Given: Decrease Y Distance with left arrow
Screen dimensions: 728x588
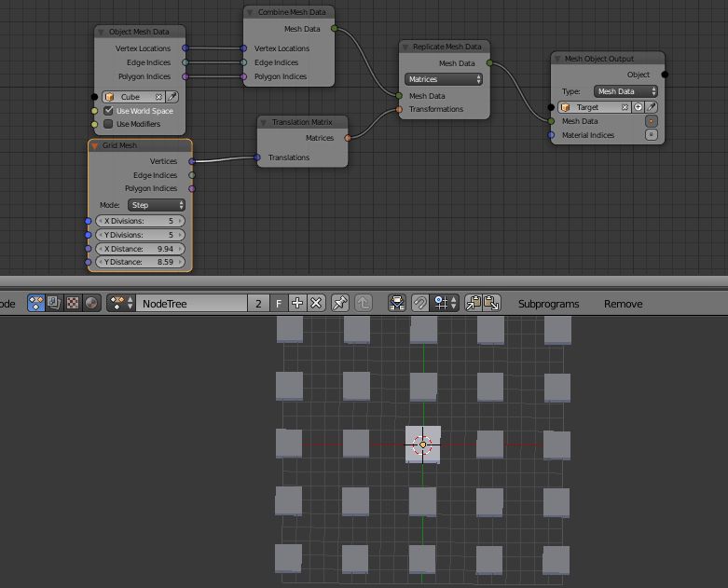Looking at the screenshot, I should (x=100, y=262).
